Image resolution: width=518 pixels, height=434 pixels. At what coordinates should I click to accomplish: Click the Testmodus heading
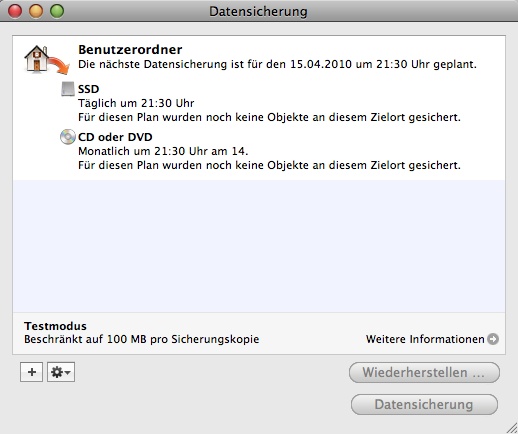point(55,326)
